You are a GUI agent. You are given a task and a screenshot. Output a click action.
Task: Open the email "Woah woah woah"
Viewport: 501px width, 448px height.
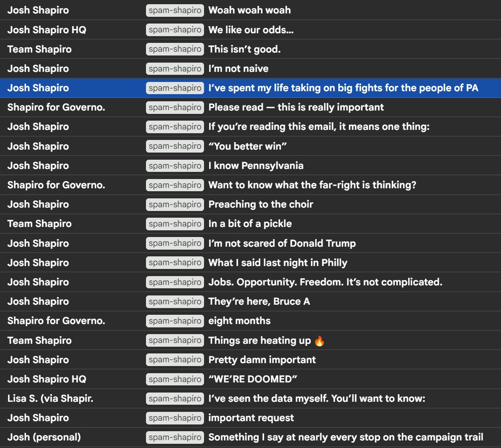[249, 10]
